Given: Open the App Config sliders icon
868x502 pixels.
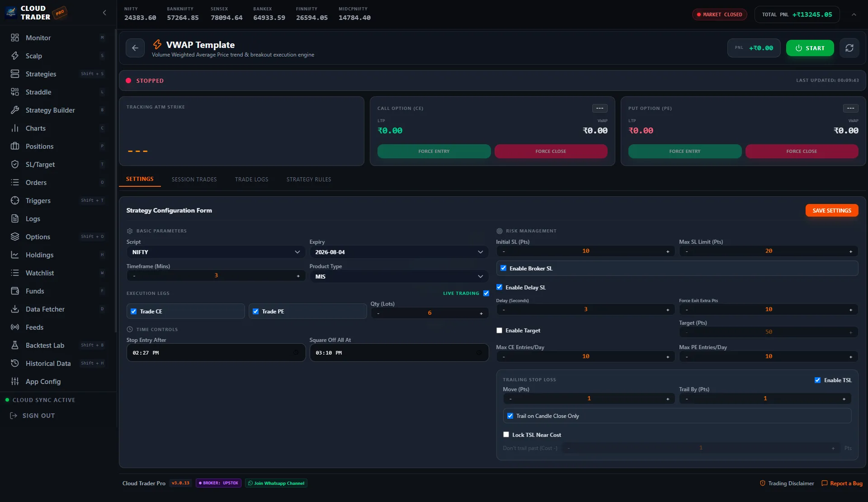Looking at the screenshot, I should click(x=15, y=381).
